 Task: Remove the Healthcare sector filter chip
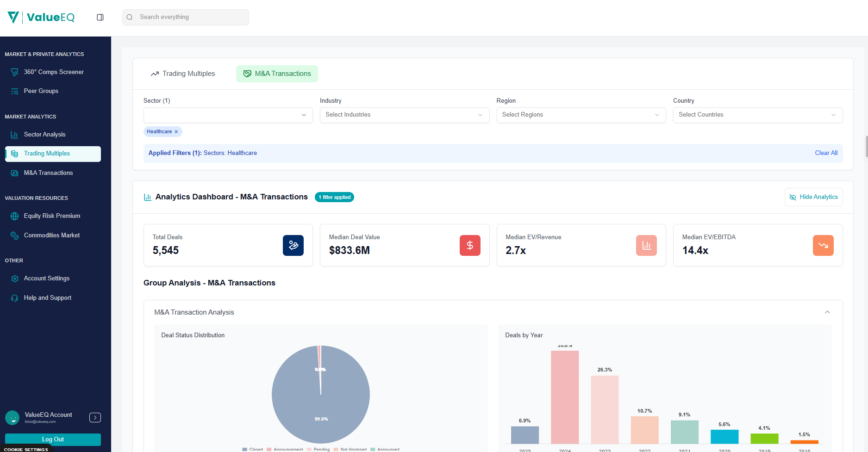176,132
